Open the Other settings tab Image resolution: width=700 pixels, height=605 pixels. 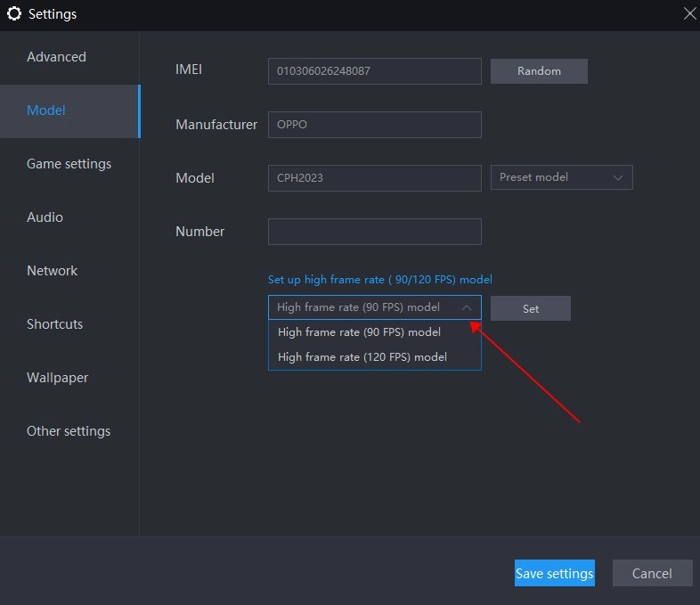(x=69, y=431)
